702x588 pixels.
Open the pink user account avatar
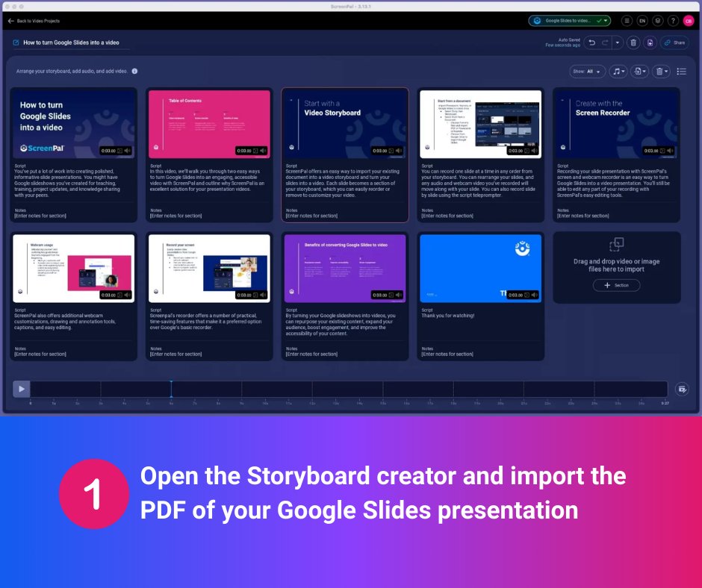coord(688,21)
